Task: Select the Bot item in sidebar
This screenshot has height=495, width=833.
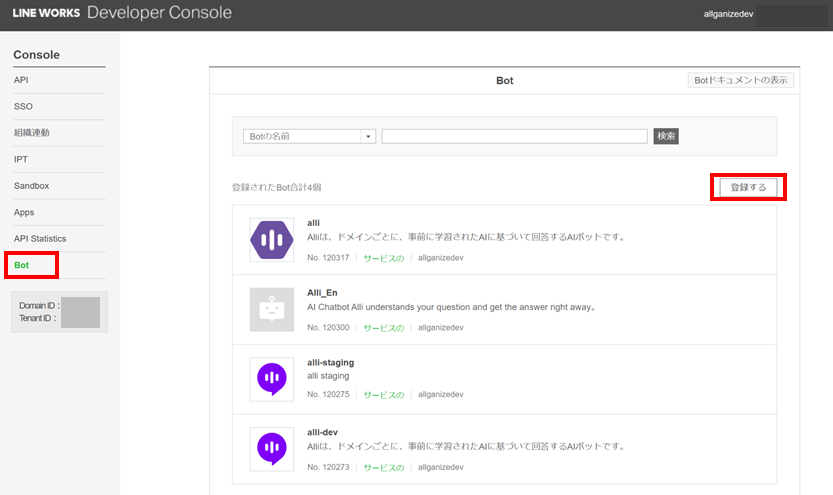Action: (x=22, y=265)
